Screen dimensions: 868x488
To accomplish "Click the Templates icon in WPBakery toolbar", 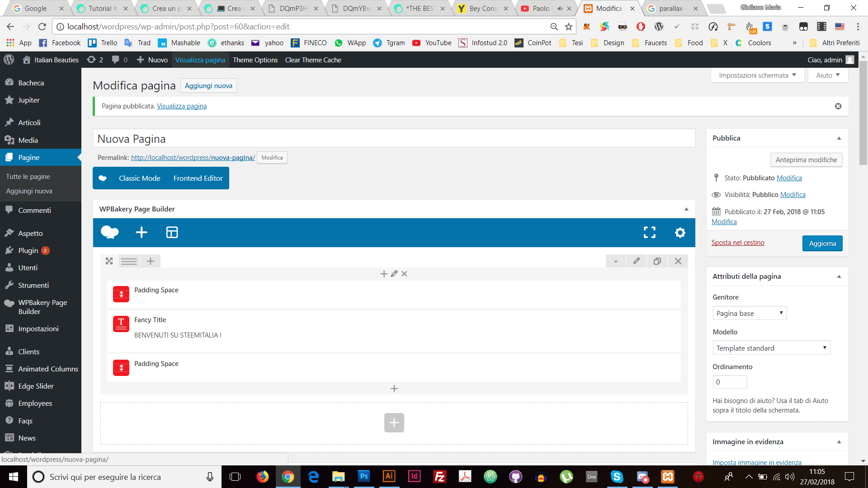I will point(172,232).
